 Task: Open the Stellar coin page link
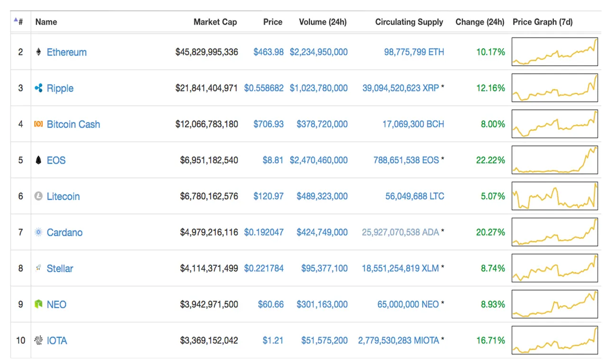click(60, 268)
